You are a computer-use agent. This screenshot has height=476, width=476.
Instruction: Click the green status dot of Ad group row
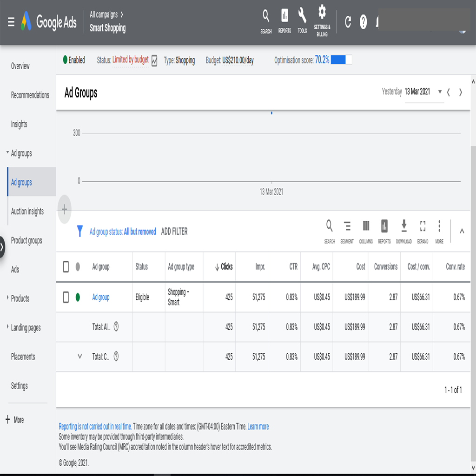click(x=78, y=297)
